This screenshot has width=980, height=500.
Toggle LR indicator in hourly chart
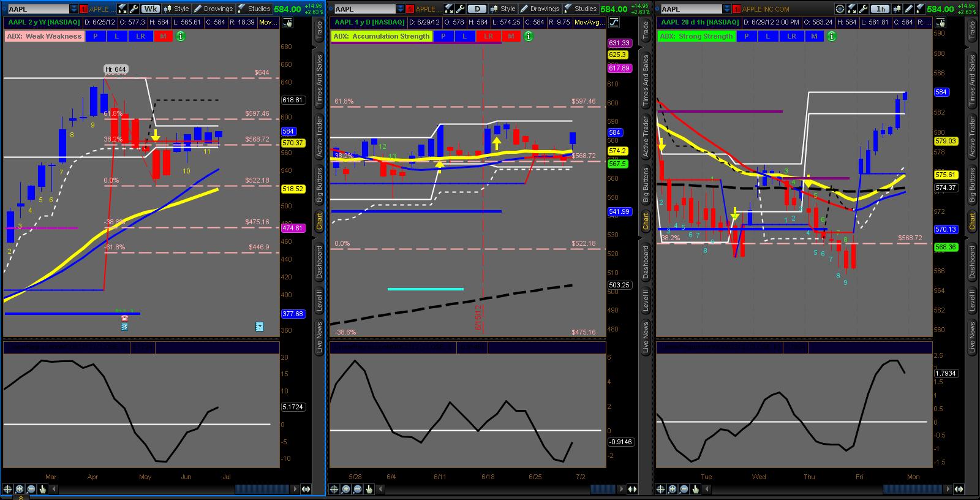pos(791,36)
